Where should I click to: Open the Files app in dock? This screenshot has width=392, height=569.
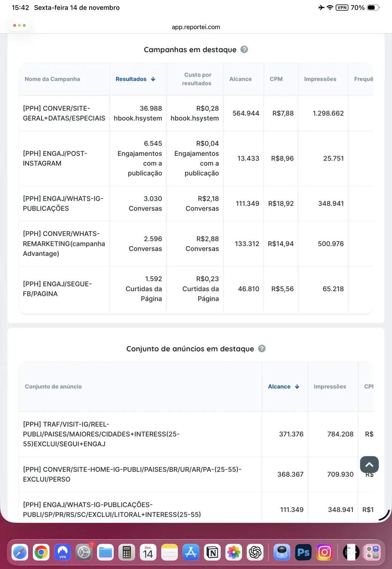106,552
